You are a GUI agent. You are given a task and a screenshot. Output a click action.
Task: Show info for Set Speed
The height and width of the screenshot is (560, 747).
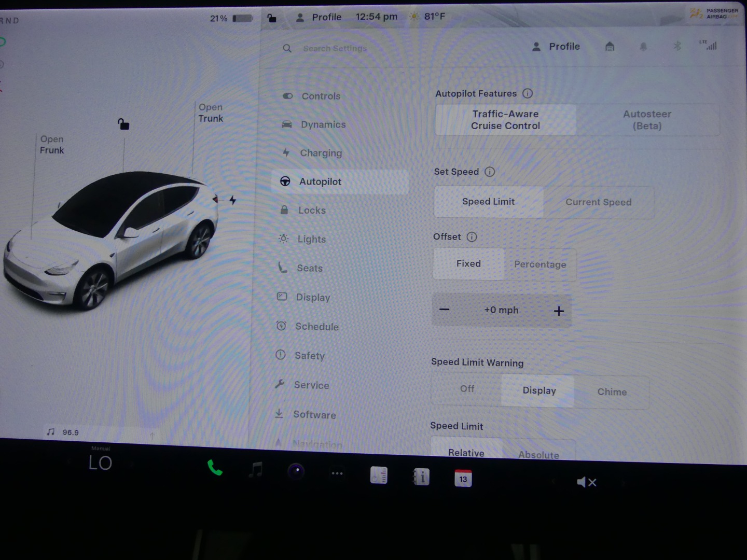pos(490,172)
